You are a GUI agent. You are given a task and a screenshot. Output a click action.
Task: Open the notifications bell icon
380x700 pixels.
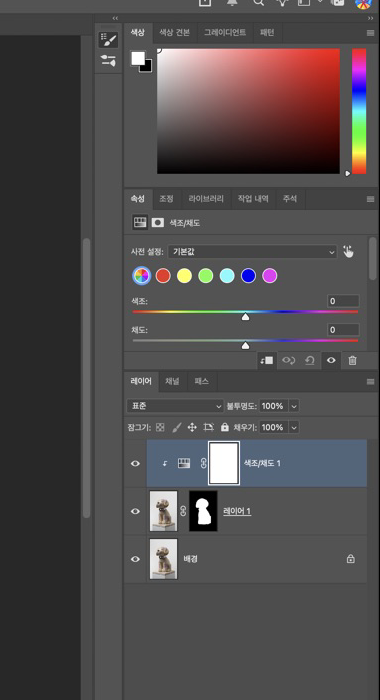point(232,2)
